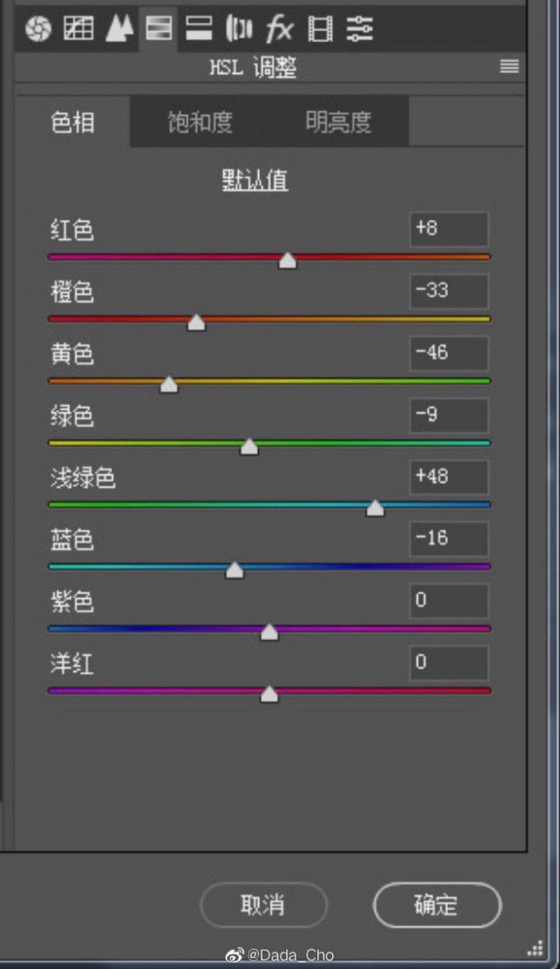Switch to the 明亮度 tab
560x969 pixels.
[x=337, y=121]
